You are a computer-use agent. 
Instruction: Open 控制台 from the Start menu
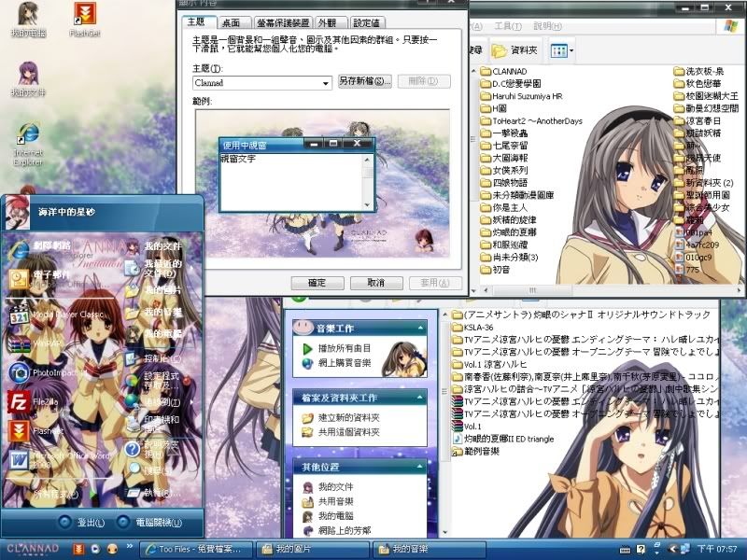tap(153, 358)
